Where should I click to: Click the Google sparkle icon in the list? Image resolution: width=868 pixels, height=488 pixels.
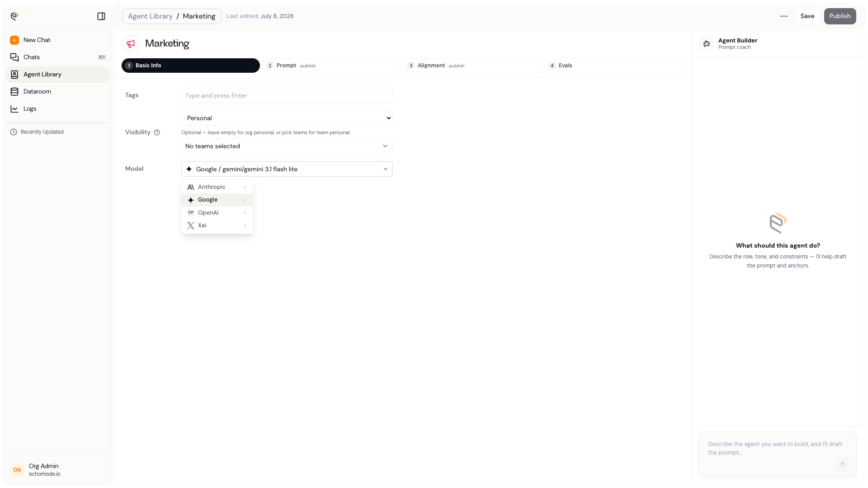(191, 200)
